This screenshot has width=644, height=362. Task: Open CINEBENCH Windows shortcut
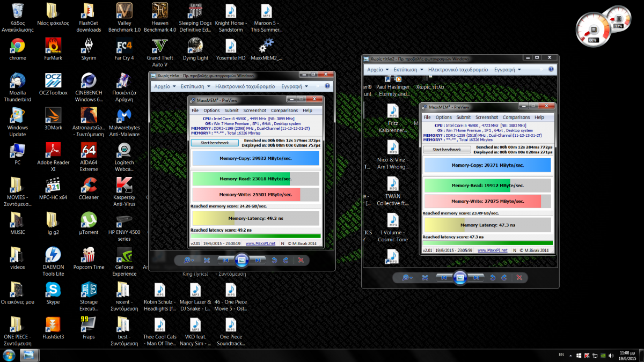(89, 87)
